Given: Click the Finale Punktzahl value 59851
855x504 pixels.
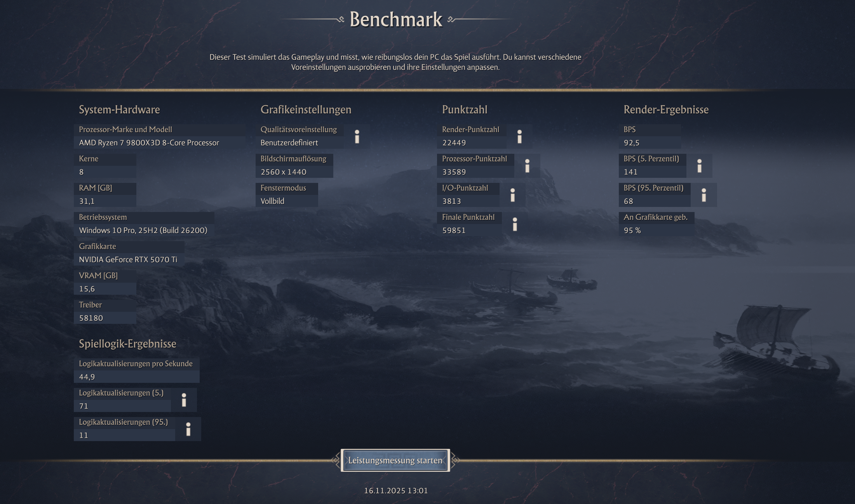Looking at the screenshot, I should [454, 230].
